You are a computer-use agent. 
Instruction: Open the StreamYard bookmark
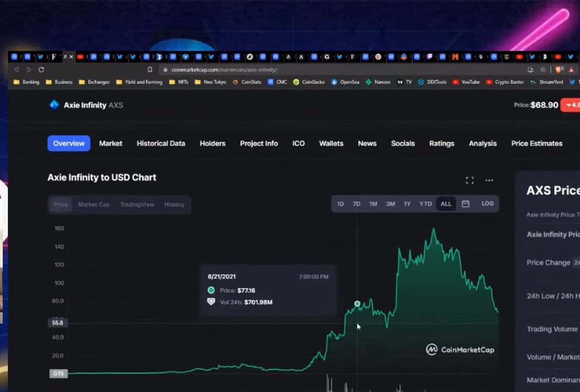[547, 82]
